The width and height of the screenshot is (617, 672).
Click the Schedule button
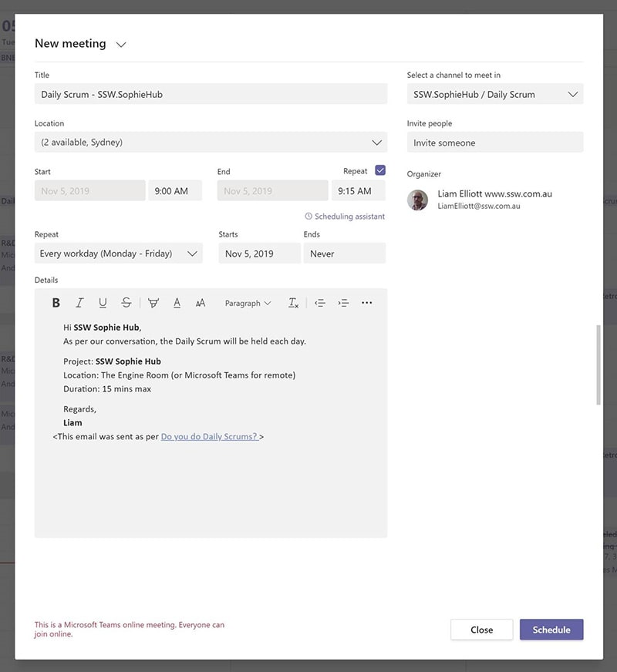click(x=551, y=630)
